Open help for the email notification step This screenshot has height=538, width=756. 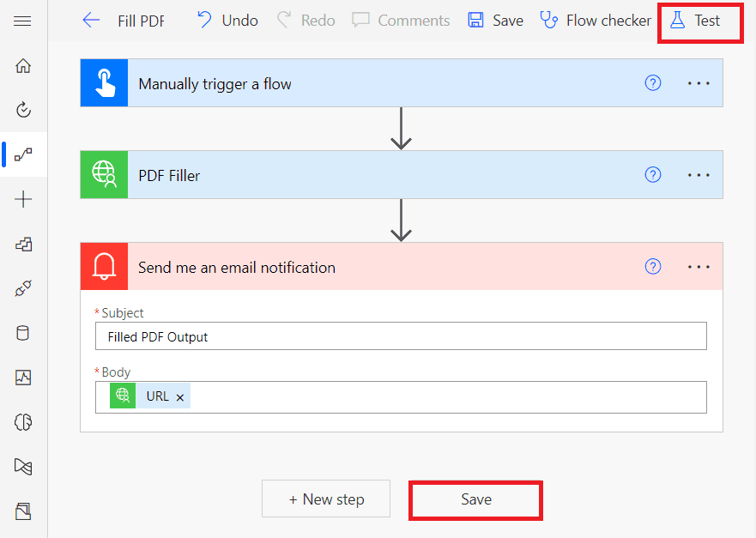point(653,266)
